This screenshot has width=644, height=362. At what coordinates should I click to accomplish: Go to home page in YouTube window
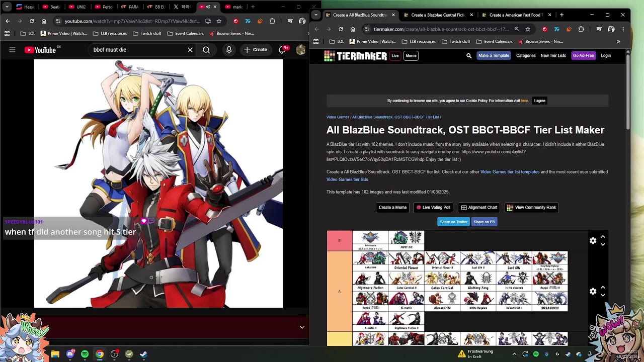(x=44, y=21)
